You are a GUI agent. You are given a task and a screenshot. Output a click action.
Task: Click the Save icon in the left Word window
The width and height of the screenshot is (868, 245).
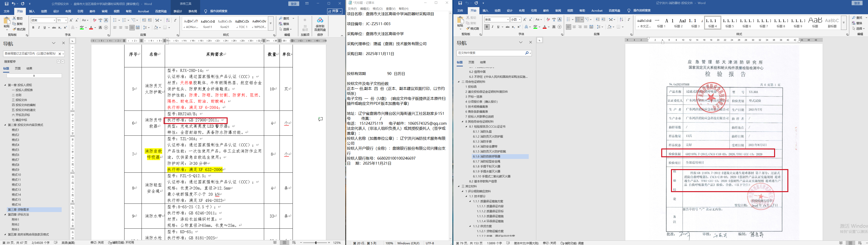point(6,4)
